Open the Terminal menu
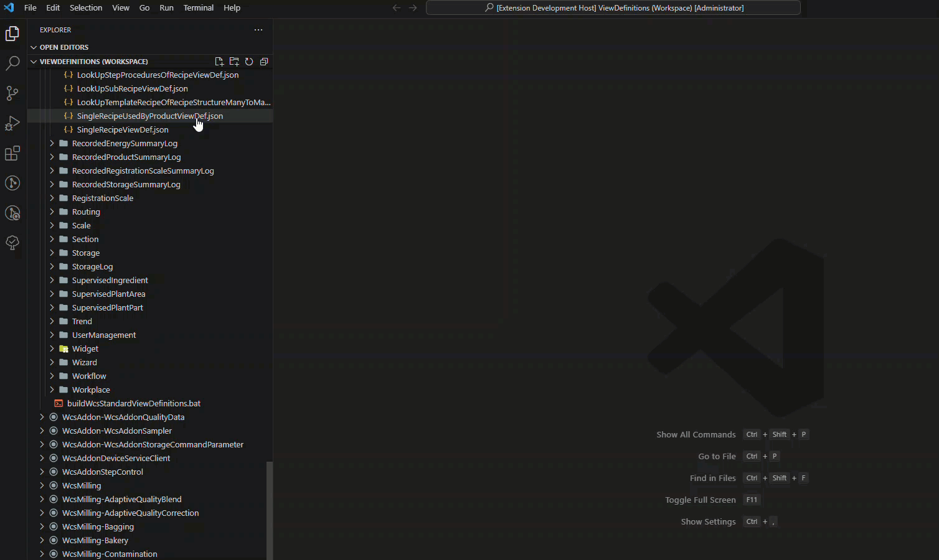This screenshot has width=939, height=560. click(198, 8)
